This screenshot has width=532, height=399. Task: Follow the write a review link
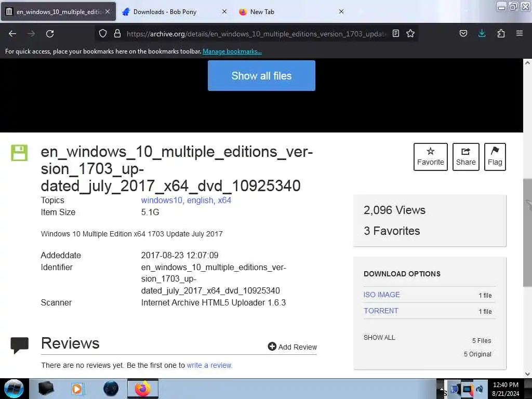point(209,365)
